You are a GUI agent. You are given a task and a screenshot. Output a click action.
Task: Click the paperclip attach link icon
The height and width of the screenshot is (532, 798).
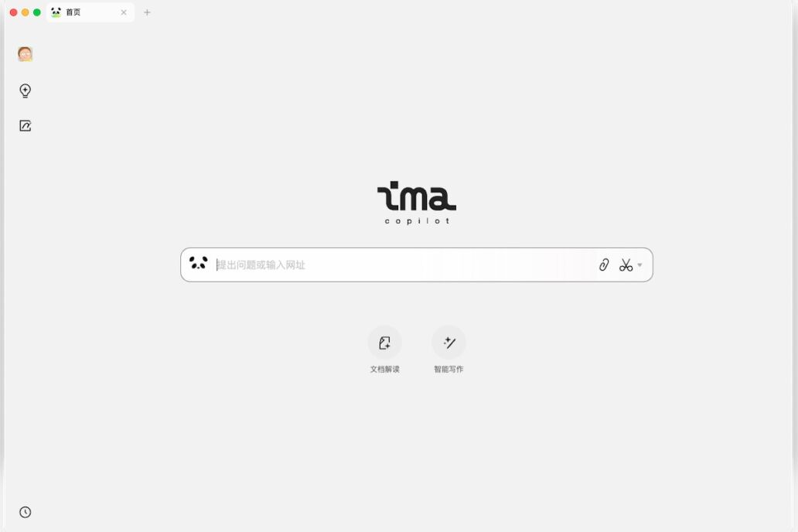pos(604,264)
